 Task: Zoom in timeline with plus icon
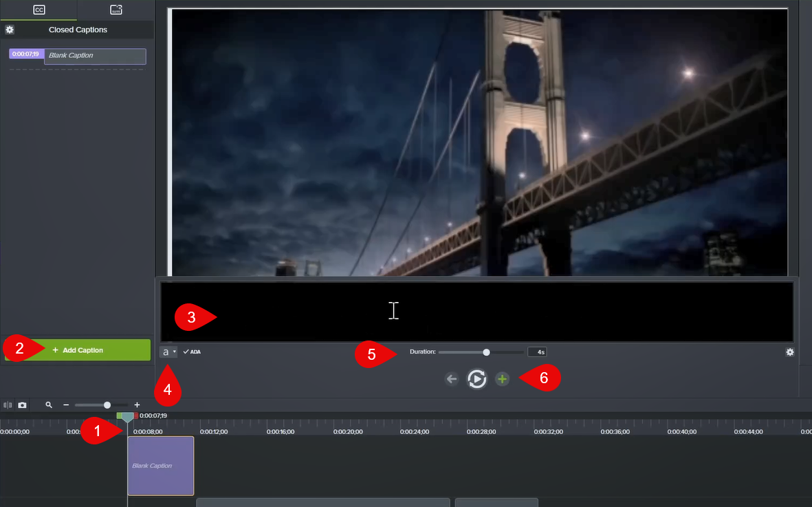[x=137, y=405]
